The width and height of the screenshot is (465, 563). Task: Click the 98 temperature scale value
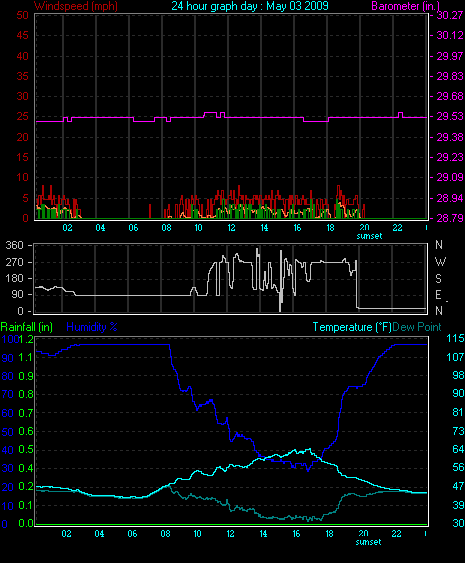point(458,375)
